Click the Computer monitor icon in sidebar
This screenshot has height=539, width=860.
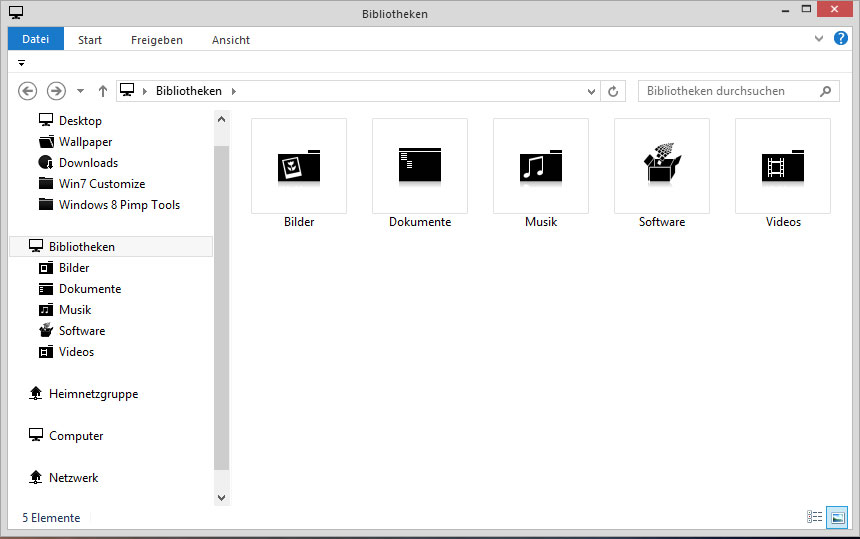coord(36,435)
